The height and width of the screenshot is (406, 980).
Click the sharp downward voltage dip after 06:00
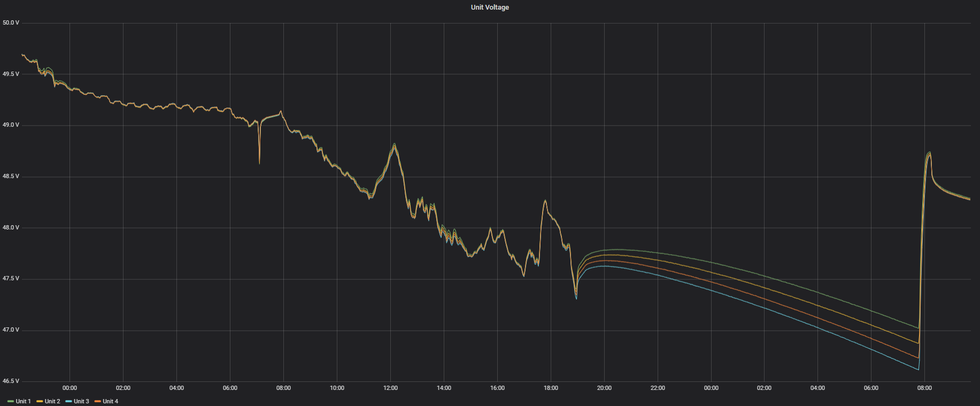pyautogui.click(x=259, y=160)
